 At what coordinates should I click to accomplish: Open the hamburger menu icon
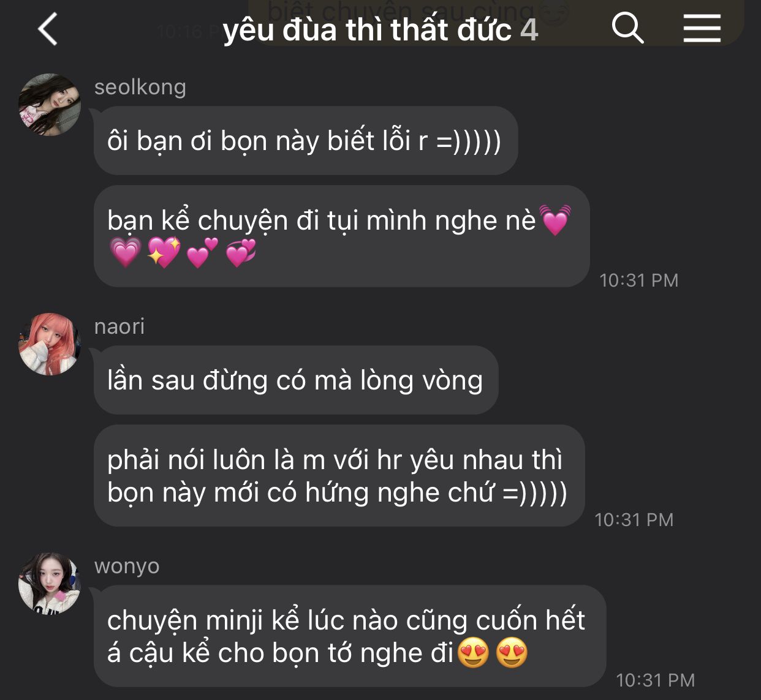click(702, 28)
